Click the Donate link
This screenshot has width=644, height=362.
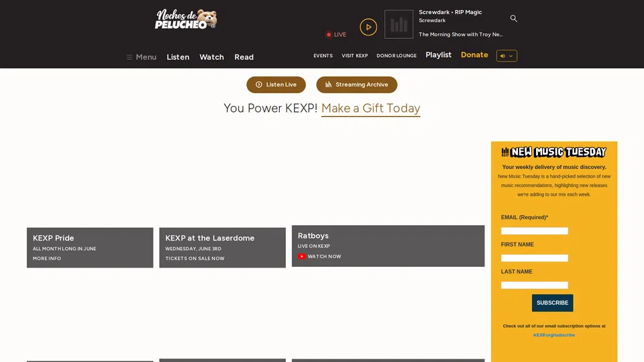[x=474, y=55]
